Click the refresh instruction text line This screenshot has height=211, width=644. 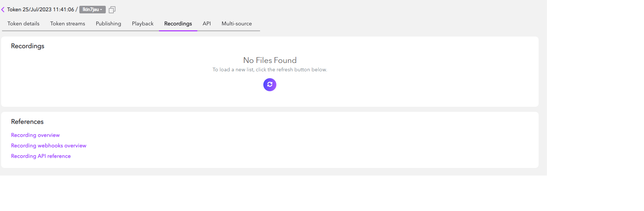click(270, 69)
